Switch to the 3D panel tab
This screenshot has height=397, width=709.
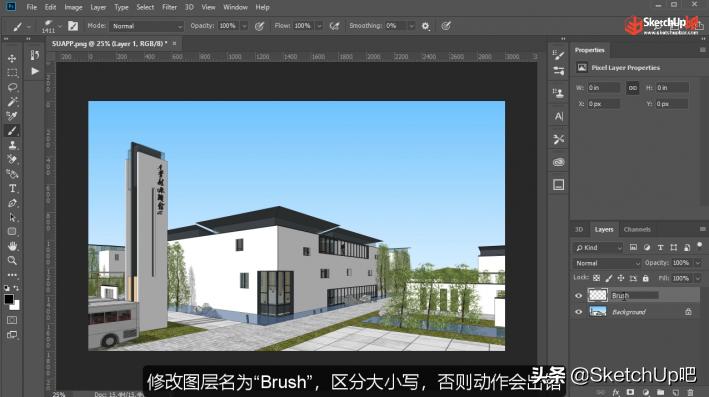[579, 229]
